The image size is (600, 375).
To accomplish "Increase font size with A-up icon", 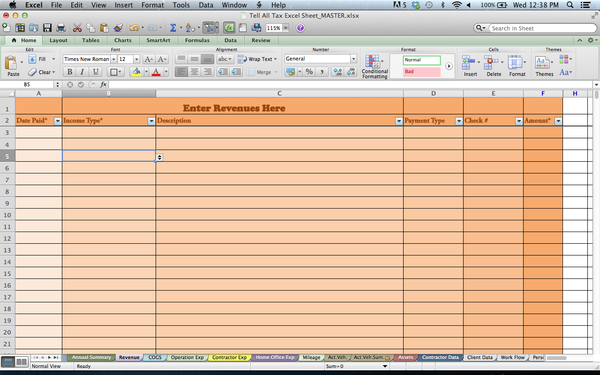I will 148,59.
